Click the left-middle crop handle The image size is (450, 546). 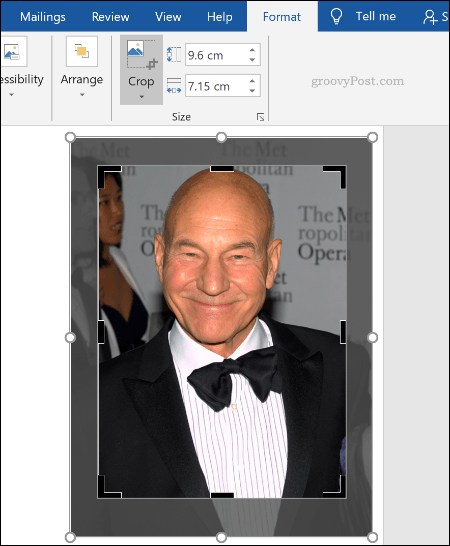[x=101, y=332]
